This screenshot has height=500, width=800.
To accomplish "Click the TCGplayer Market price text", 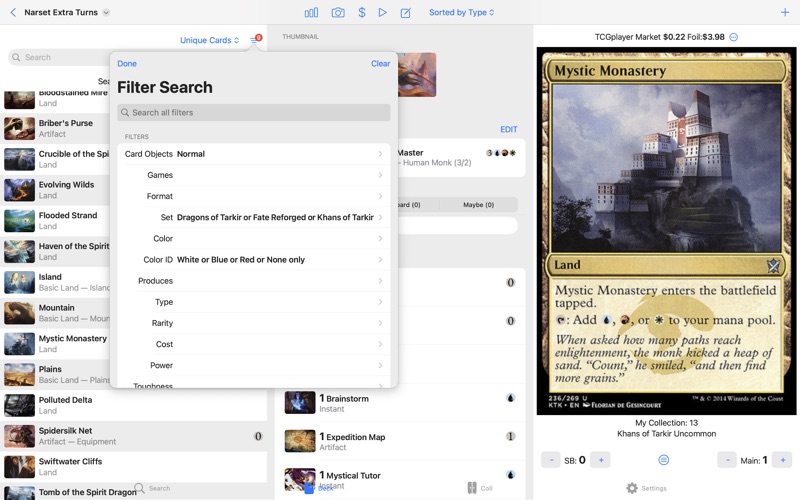I will pyautogui.click(x=660, y=37).
